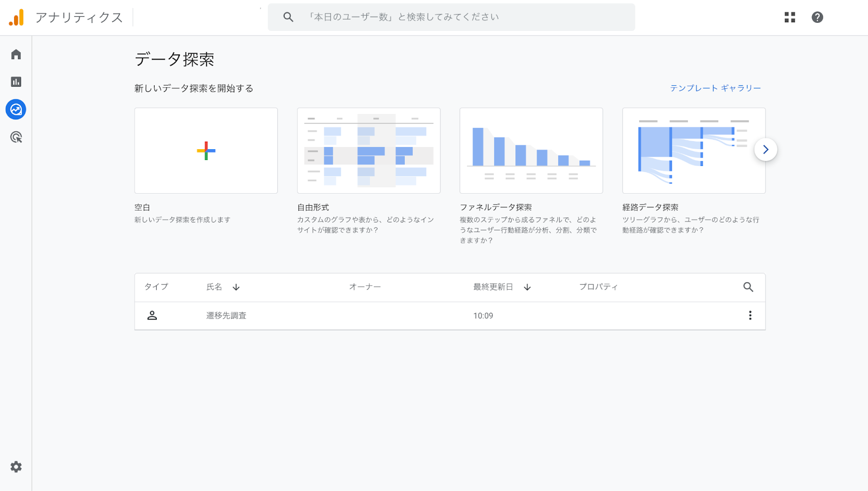This screenshot has height=491, width=868.
Task: Click the 新しいデータ探索を開始する heading
Action: tap(194, 88)
